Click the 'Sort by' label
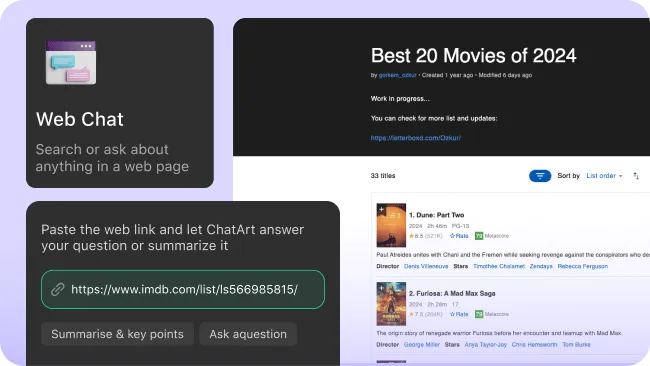The height and width of the screenshot is (366, 650). tap(568, 176)
